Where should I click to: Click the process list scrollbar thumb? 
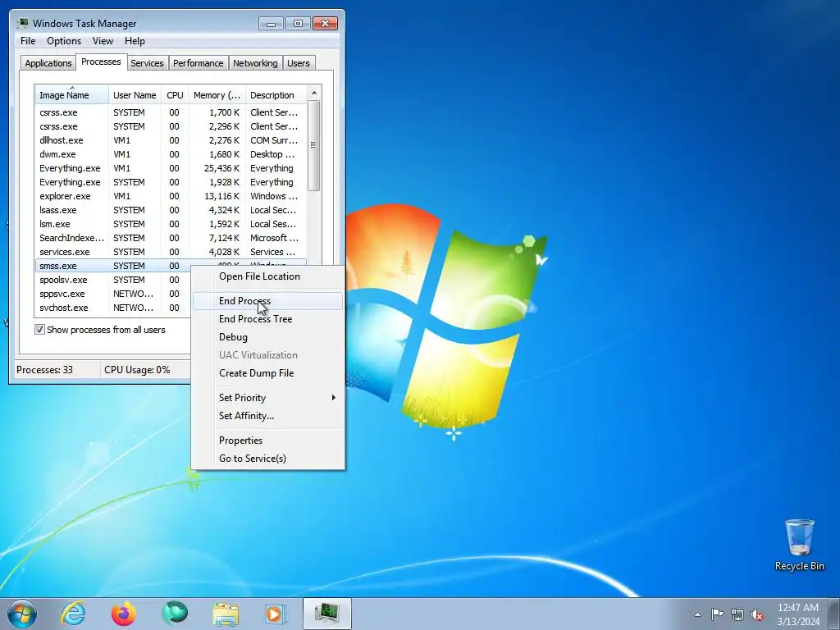tap(314, 145)
